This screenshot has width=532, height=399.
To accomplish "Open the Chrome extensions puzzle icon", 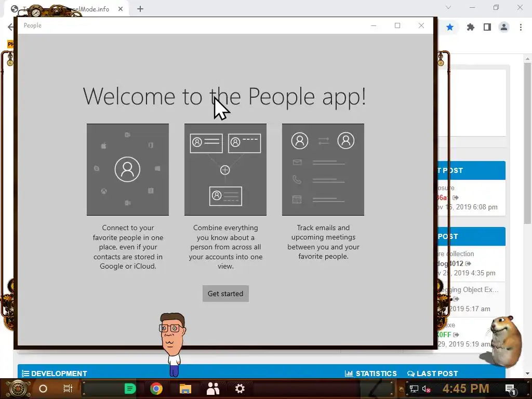I will [470, 27].
